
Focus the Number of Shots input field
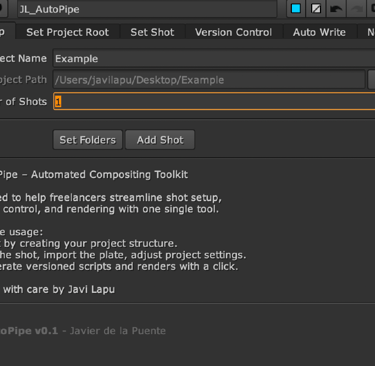pyautogui.click(x=214, y=101)
